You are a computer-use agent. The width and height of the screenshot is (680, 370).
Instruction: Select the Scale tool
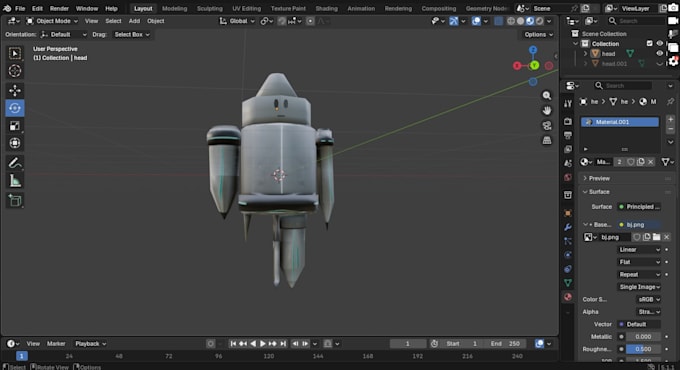click(x=15, y=126)
